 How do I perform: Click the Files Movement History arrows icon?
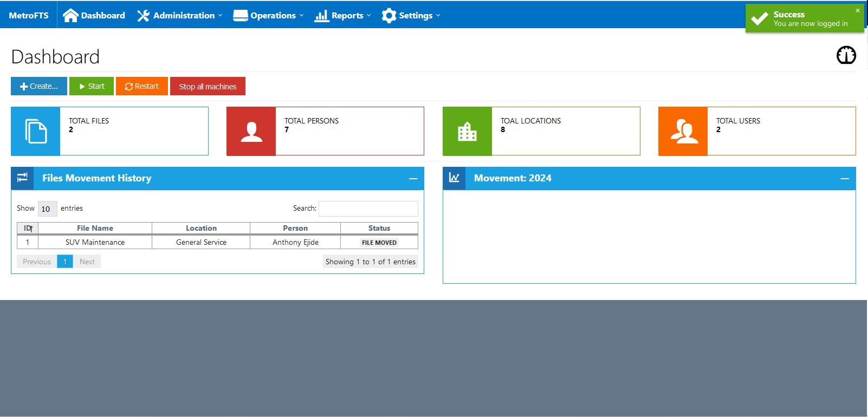pyautogui.click(x=22, y=178)
